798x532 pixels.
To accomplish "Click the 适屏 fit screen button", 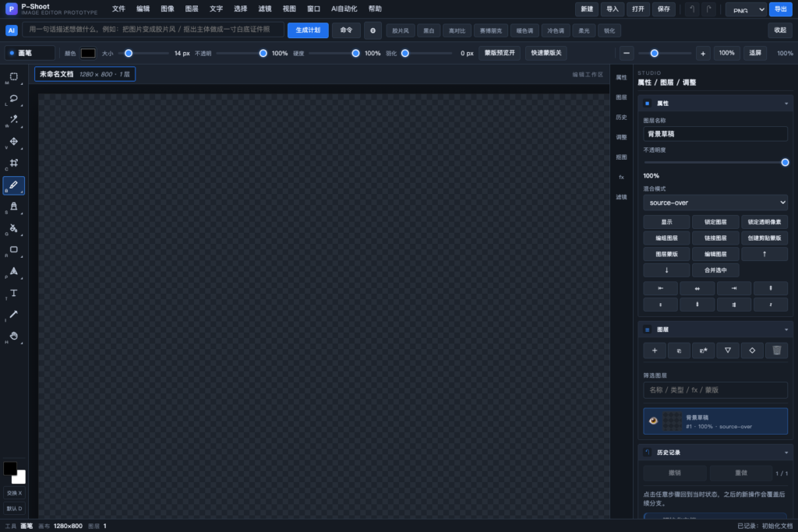I will coord(755,53).
